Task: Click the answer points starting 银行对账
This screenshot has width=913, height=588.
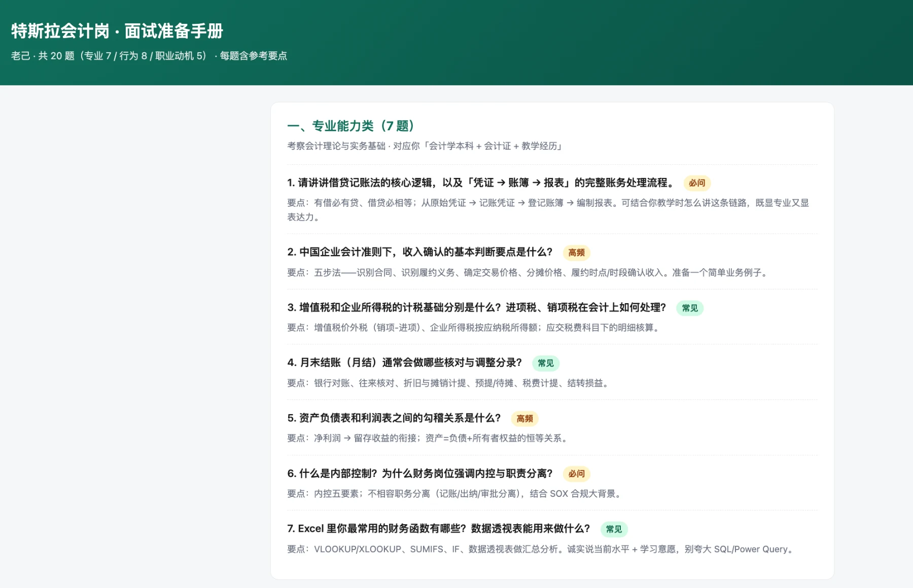Action: point(449,383)
